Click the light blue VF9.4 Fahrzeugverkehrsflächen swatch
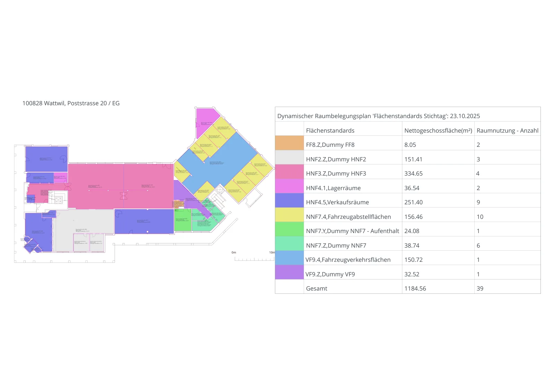This screenshot has height=392, width=554. click(x=289, y=258)
